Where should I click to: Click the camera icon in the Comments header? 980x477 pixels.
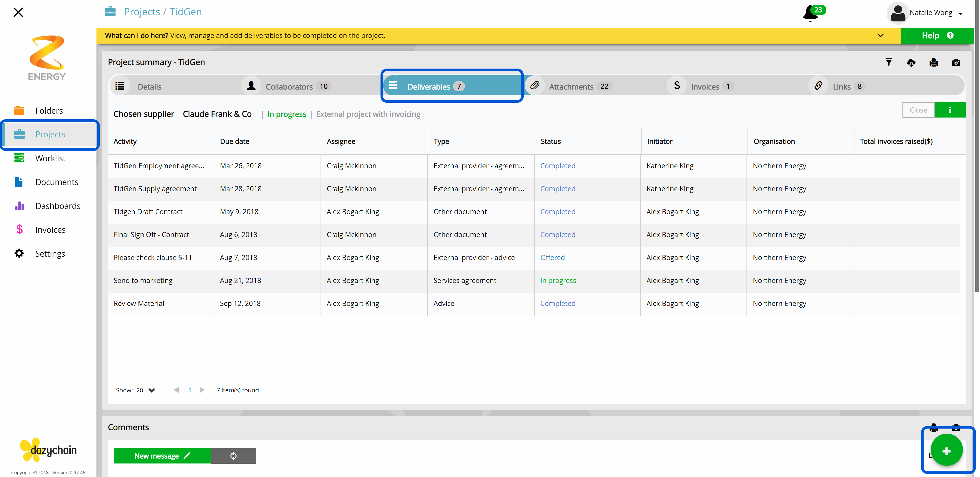click(956, 428)
